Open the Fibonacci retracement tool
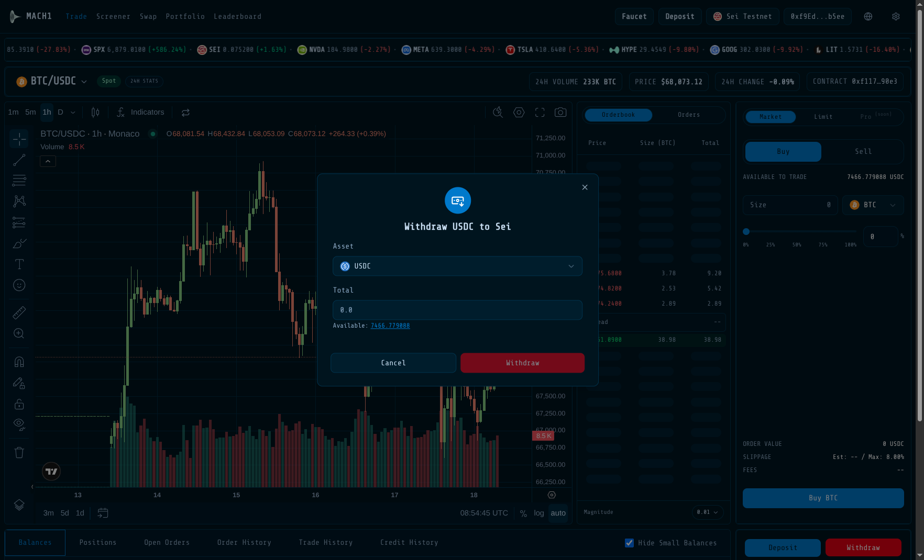 pos(19,181)
